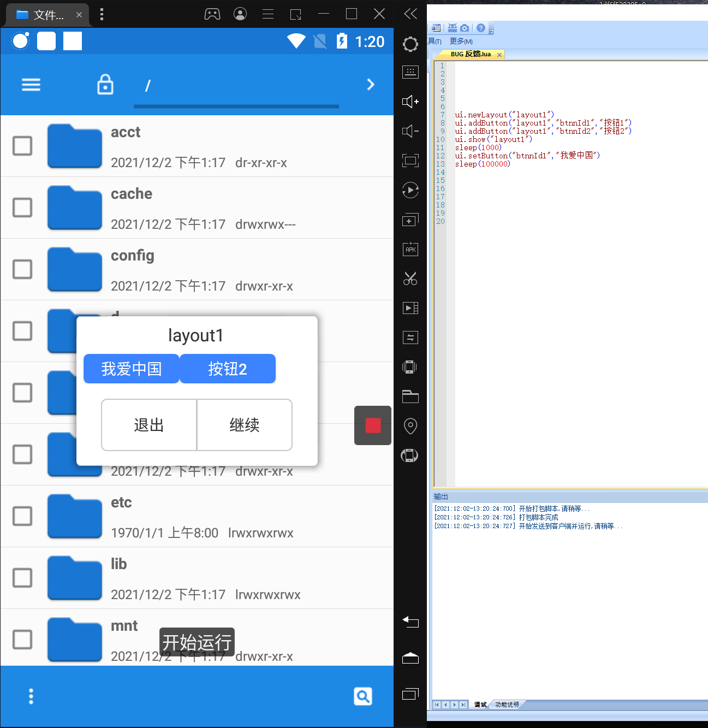Switch to the 调试 output tab

[480, 705]
